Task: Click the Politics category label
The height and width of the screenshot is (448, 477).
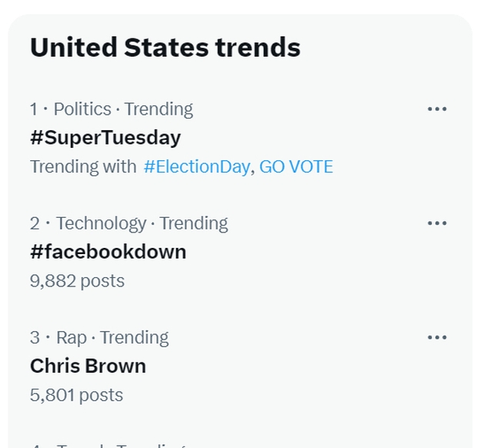Action: 82,109
